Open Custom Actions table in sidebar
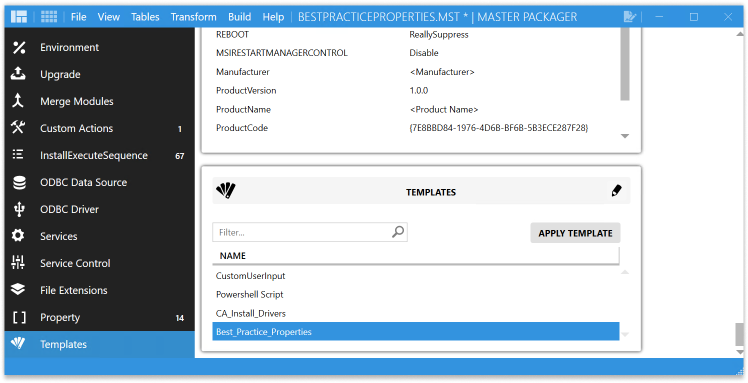The image size is (748, 383). point(100,128)
